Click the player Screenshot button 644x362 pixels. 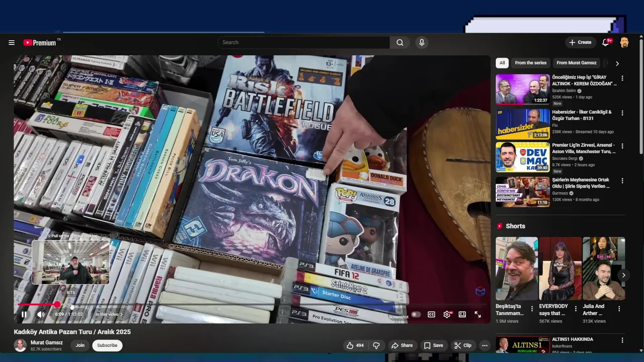click(398, 317)
